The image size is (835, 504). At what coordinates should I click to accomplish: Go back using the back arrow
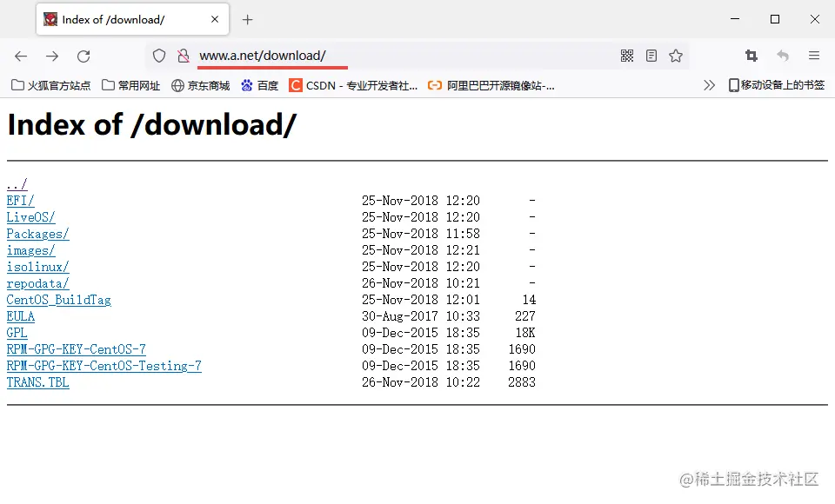click(21, 55)
